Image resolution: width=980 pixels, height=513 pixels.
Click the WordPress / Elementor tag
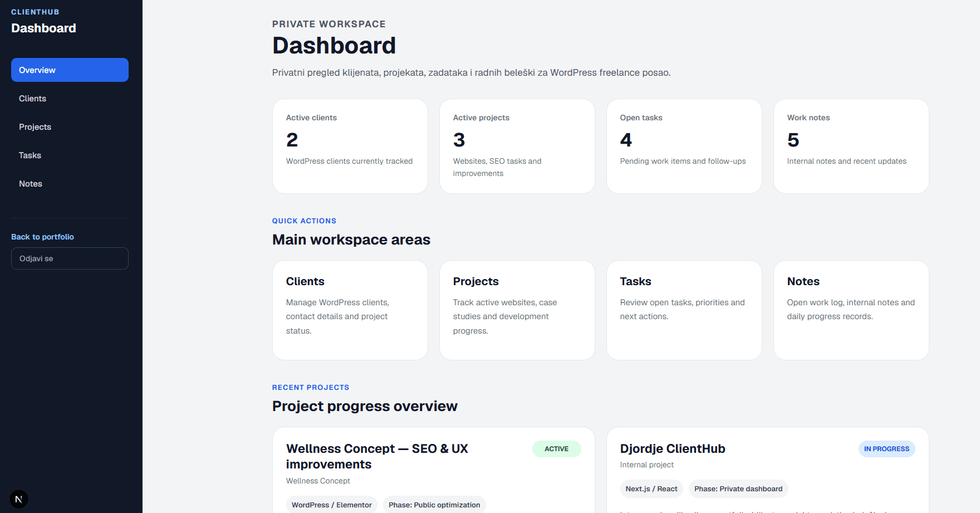(332, 505)
